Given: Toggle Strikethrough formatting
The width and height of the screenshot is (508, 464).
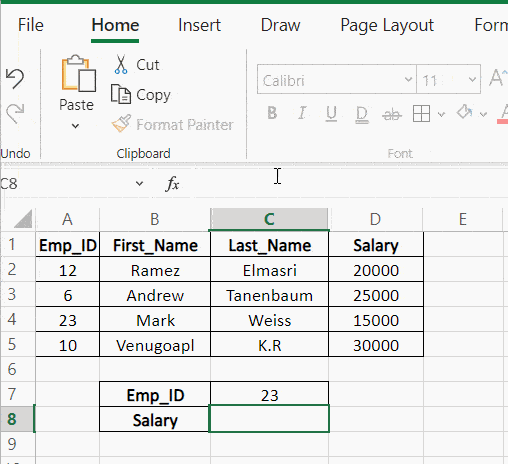Looking at the screenshot, I should [392, 115].
